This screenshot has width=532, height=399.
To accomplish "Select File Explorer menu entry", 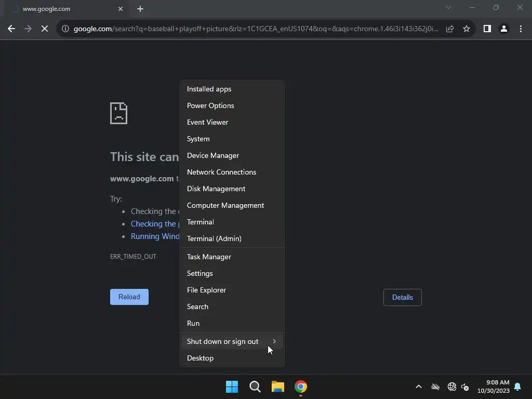I will click(x=232, y=290).
